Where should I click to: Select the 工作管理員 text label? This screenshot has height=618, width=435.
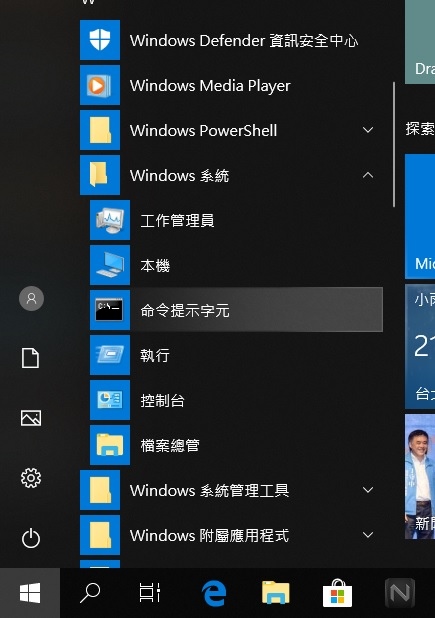point(177,220)
